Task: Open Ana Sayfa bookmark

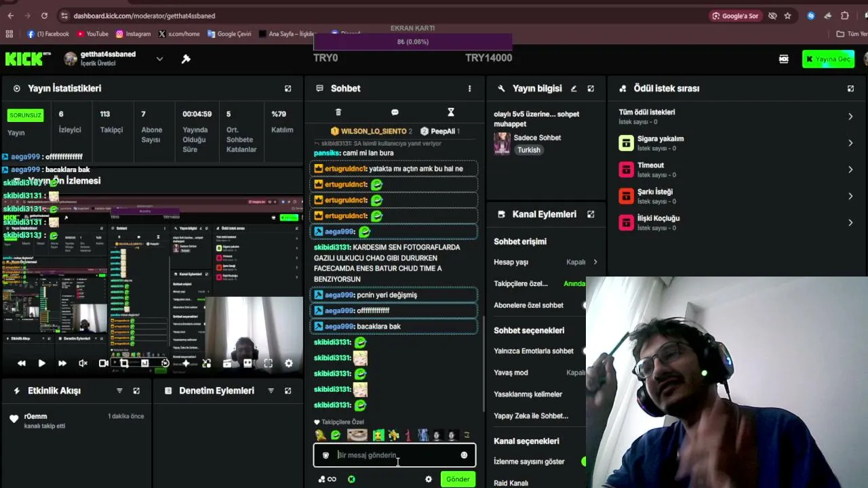Action: click(x=288, y=34)
